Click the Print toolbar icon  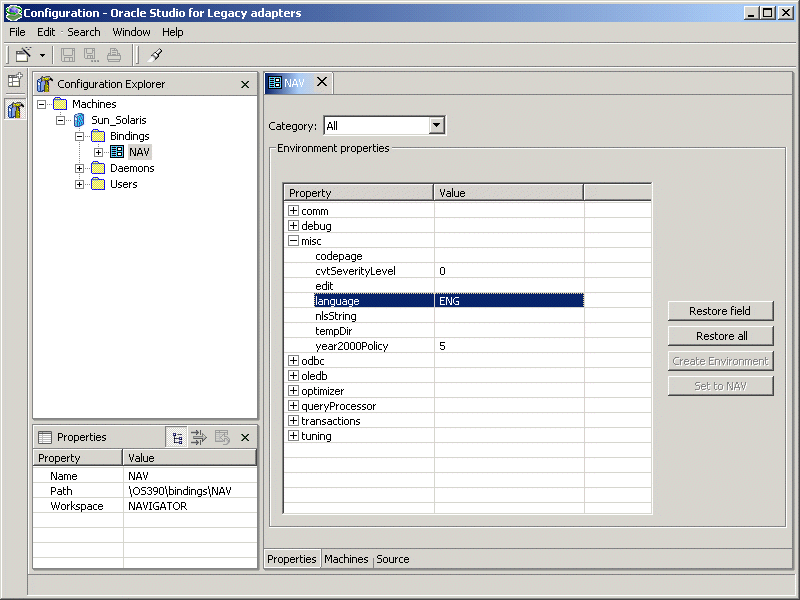click(x=114, y=55)
